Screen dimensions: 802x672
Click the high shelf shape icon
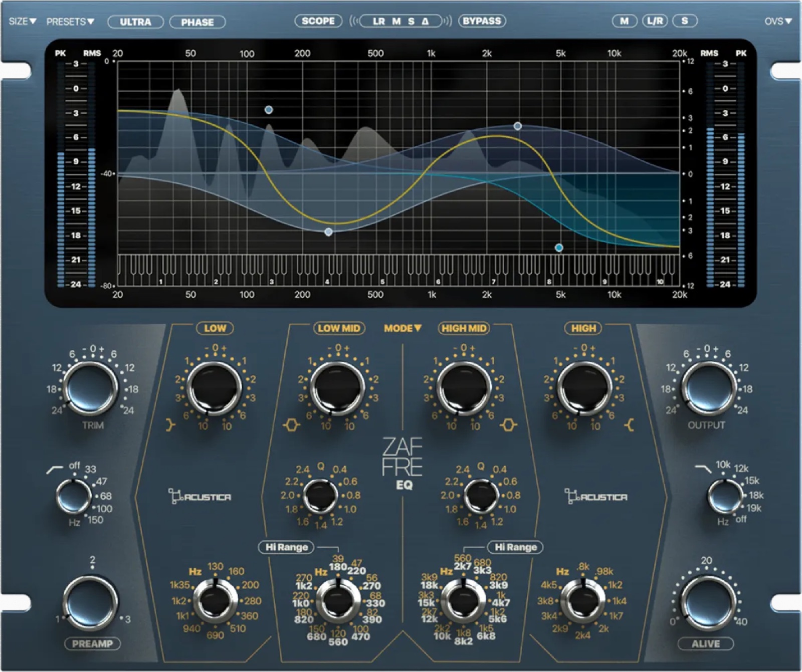(x=630, y=425)
